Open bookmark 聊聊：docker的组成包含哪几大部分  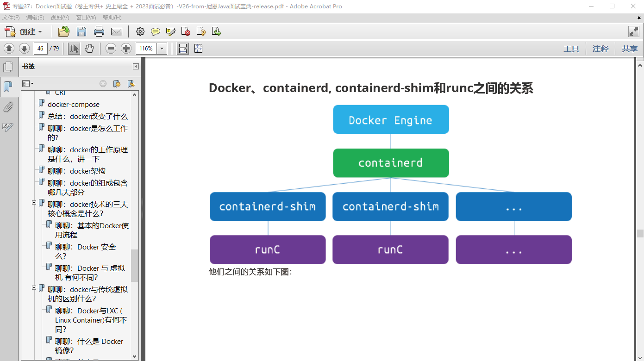[88, 187]
